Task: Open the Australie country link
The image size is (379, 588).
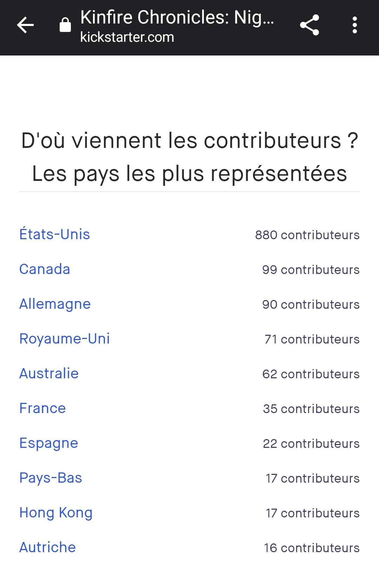Action: [x=49, y=373]
